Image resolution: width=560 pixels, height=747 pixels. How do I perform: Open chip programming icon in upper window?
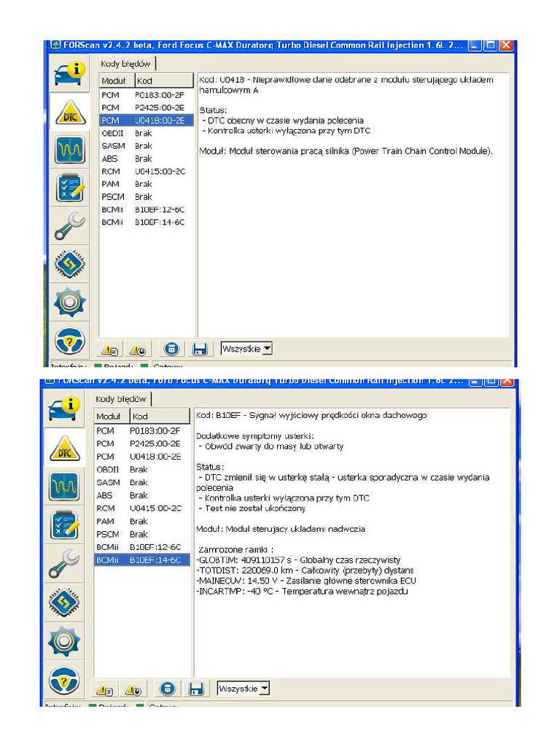pos(69,263)
